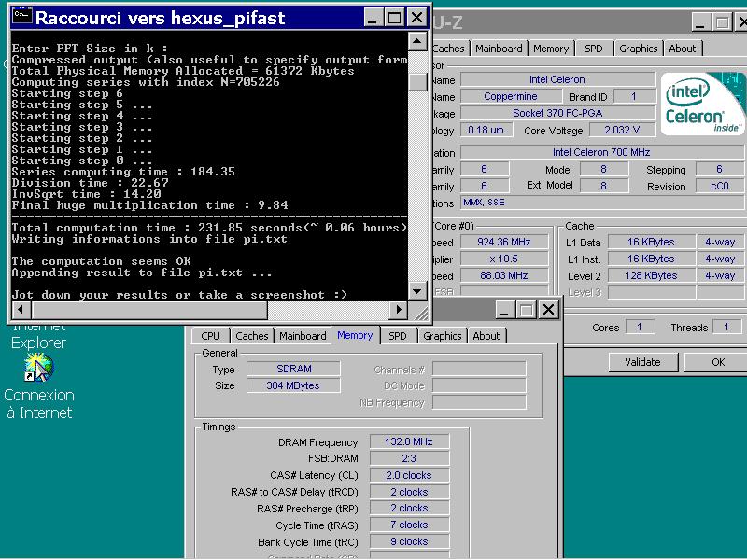Click the Validate button
Viewport: 747px width, 560px height.
[x=642, y=362]
